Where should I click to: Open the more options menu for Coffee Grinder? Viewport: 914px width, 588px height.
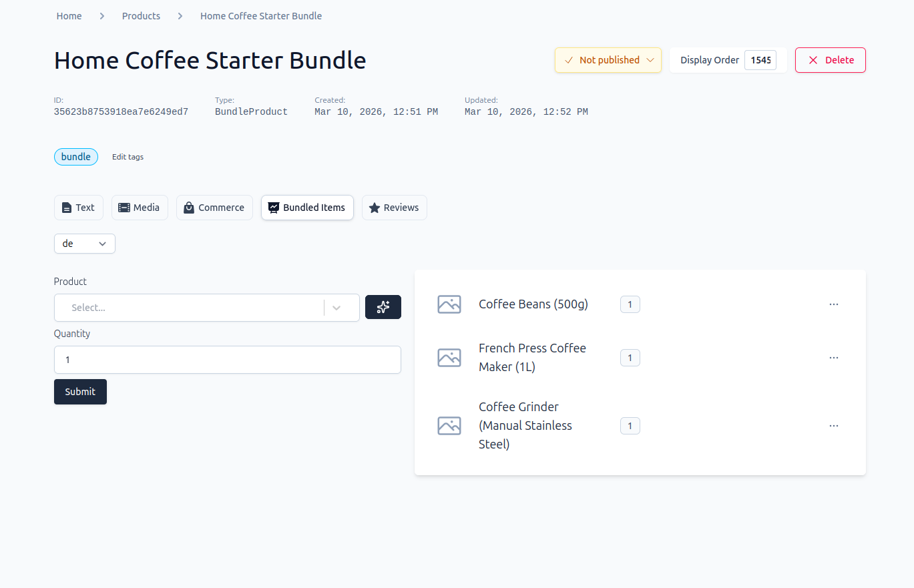click(833, 426)
